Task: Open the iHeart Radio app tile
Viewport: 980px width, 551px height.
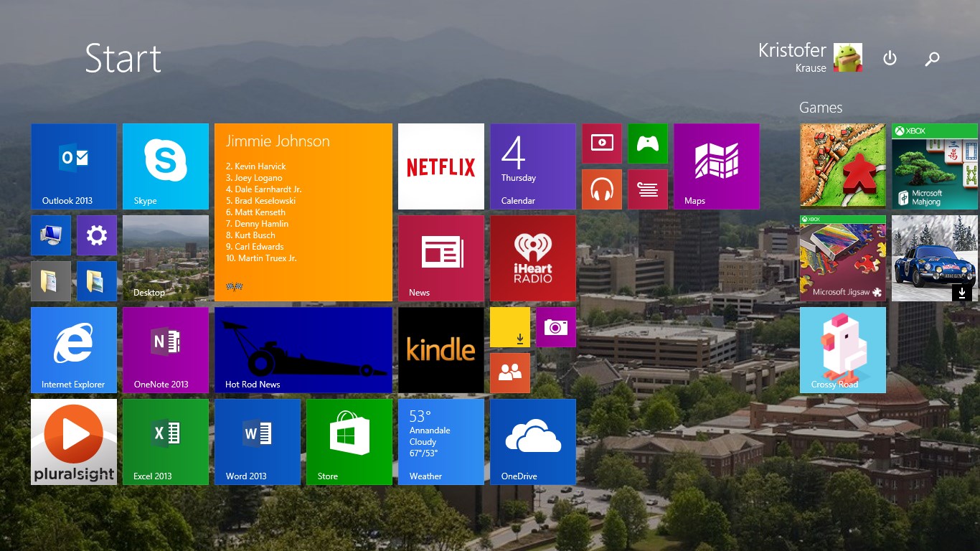Action: pos(533,258)
